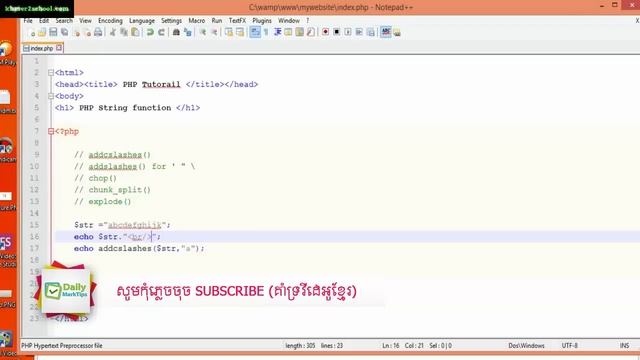Click the '// chunk_split()' comment line
The image size is (640, 360).
[x=113, y=190]
